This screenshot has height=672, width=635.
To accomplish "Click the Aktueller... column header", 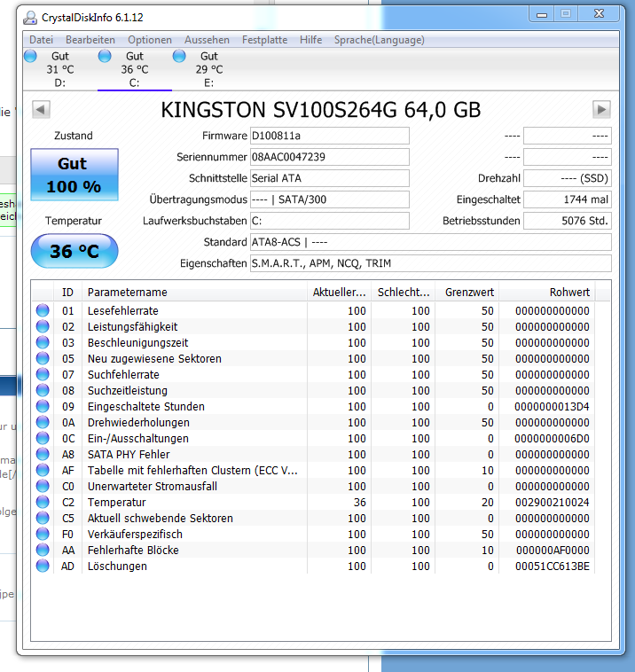I will (x=339, y=293).
